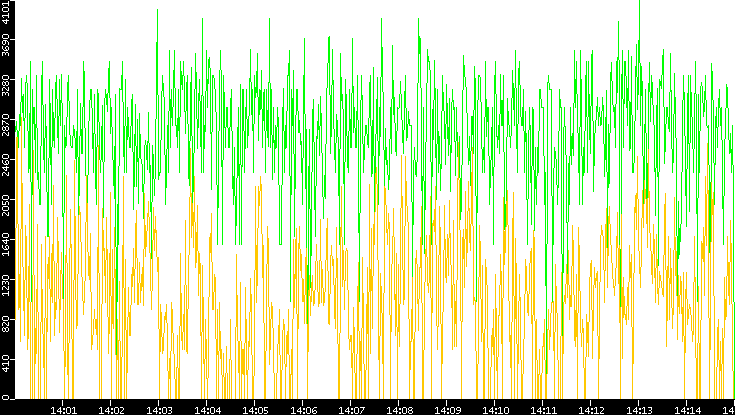Select the 14:02 tick on the time axis
The width and height of the screenshot is (735, 415).
point(111,409)
